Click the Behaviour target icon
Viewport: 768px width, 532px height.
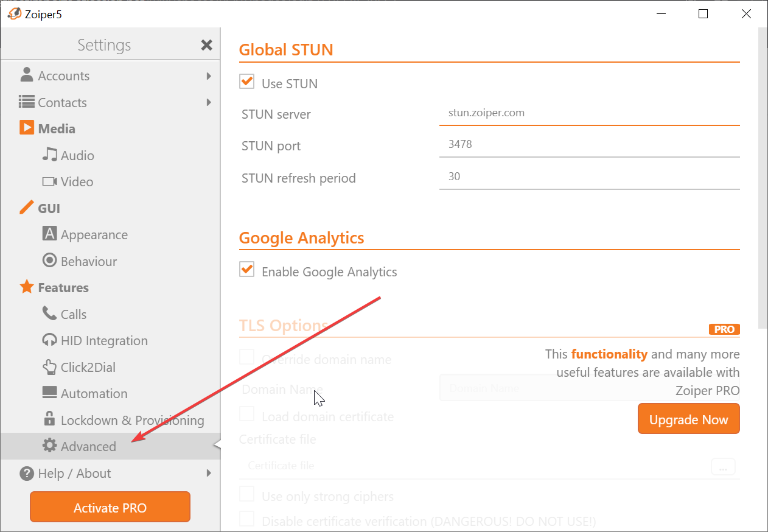[49, 261]
